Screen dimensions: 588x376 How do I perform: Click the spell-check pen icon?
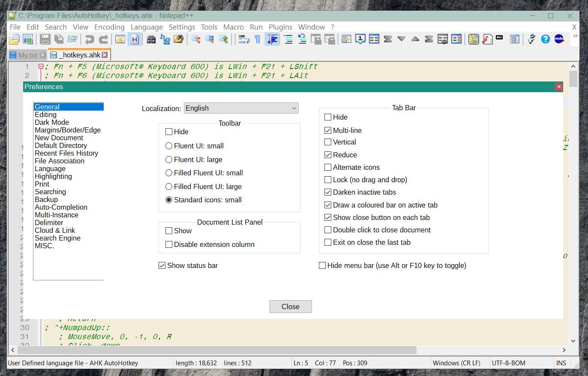click(x=532, y=39)
